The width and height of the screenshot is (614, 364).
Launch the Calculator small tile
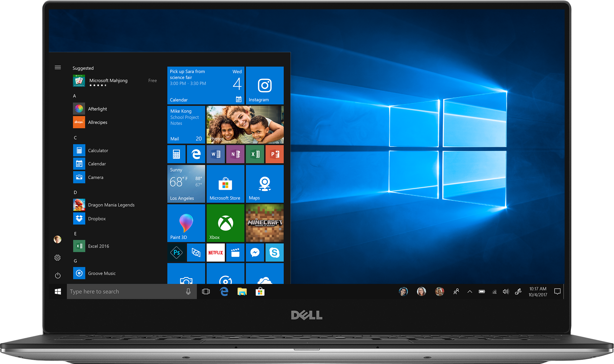[x=176, y=154]
